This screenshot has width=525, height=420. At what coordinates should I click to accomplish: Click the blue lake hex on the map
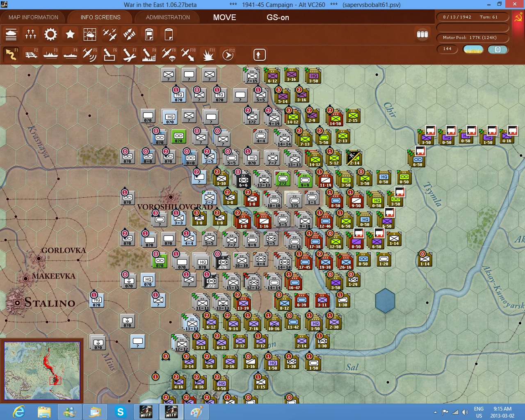point(385,300)
